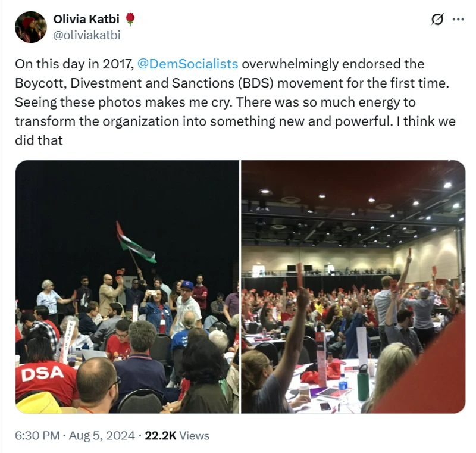
Task: Click the red rose emoji beside the name
Action: click(x=130, y=19)
